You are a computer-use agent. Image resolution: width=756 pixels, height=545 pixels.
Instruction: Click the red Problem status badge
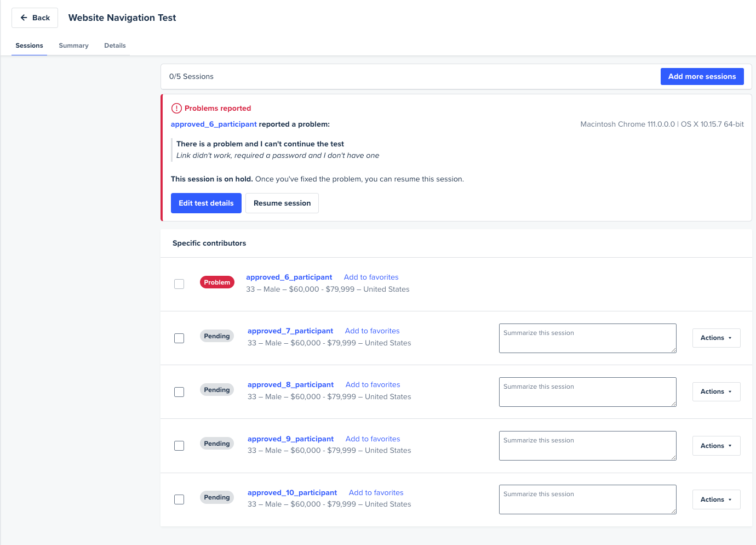coord(217,282)
